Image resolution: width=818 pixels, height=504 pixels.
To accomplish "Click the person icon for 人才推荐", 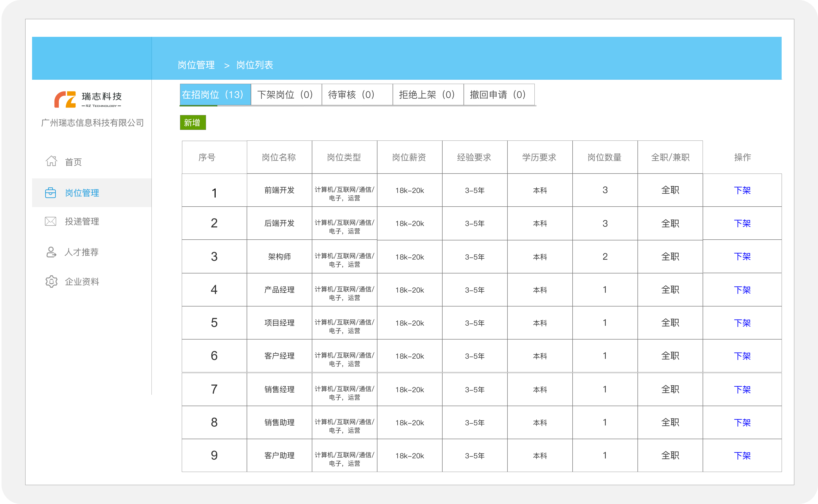I will (x=51, y=252).
